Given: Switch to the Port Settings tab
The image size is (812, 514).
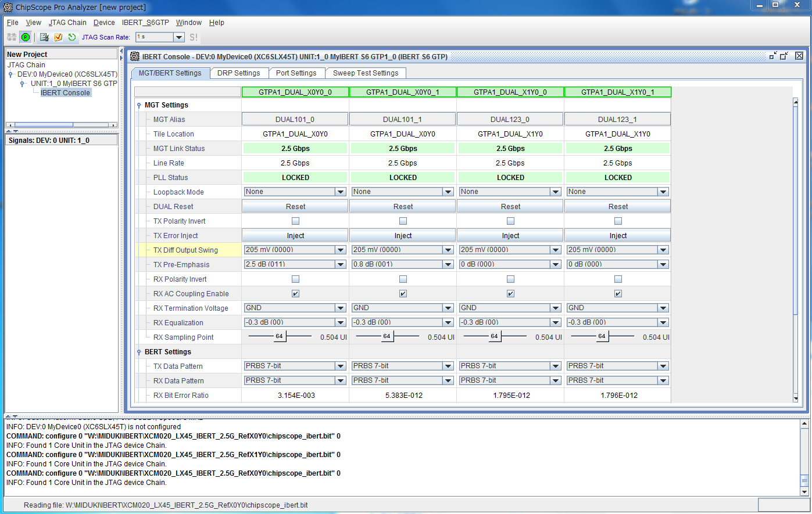Looking at the screenshot, I should pyautogui.click(x=296, y=73).
